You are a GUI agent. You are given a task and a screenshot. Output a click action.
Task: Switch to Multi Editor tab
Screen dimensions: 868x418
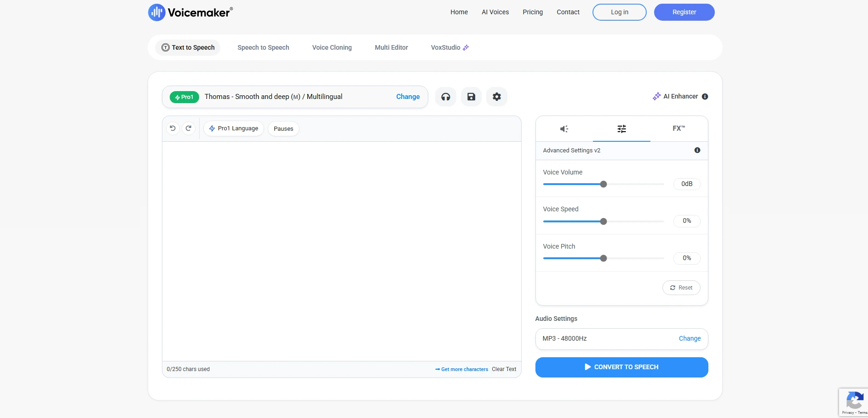tap(391, 47)
